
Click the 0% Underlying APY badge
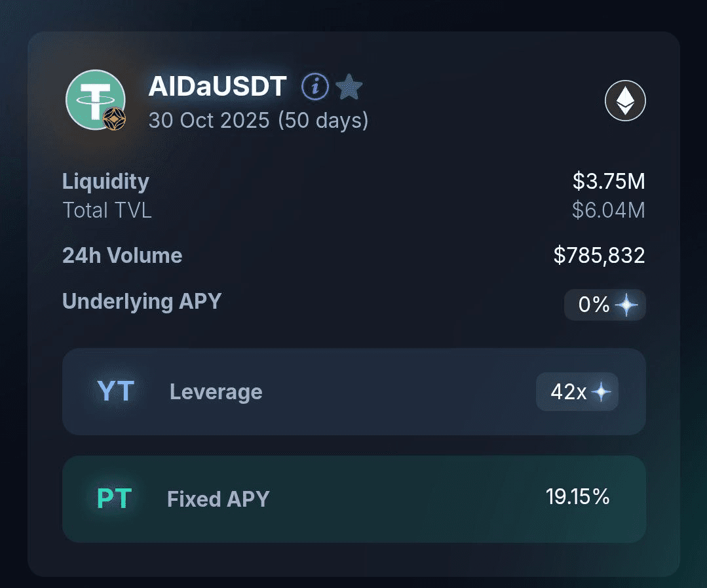tap(605, 305)
